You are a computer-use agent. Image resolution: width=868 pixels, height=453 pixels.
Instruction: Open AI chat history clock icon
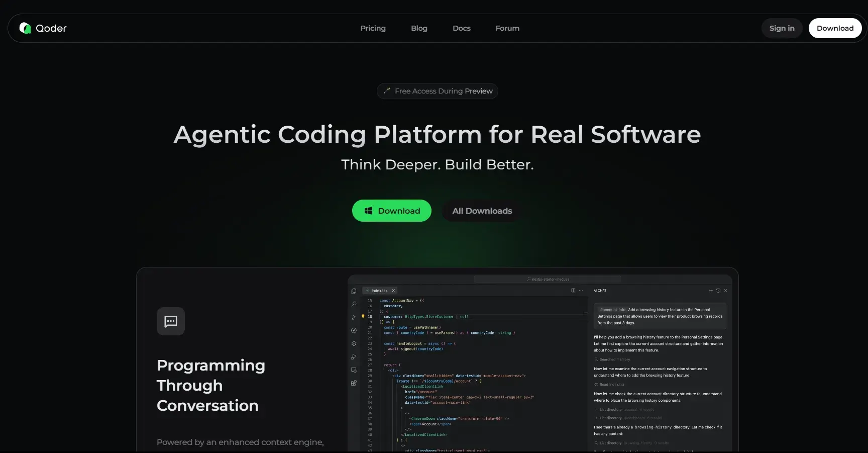pos(718,291)
